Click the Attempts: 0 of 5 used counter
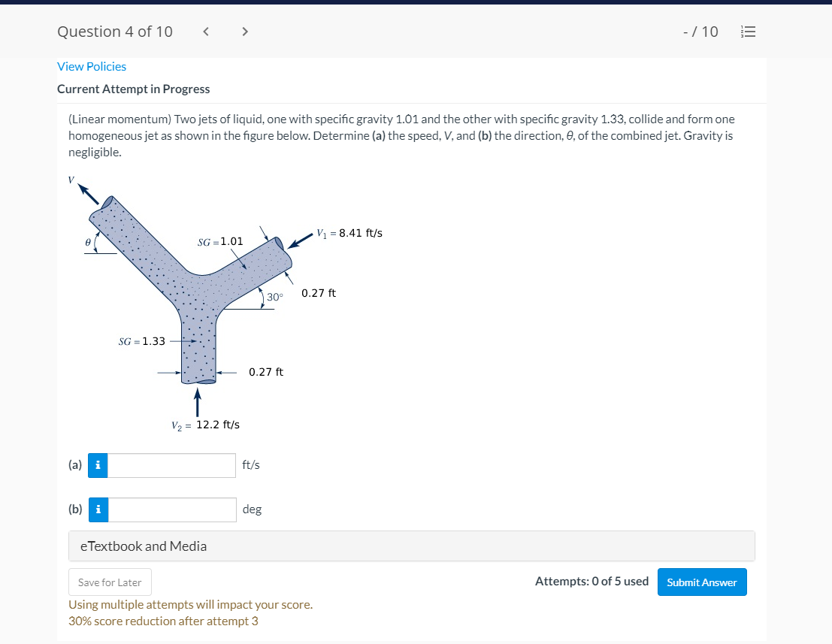This screenshot has height=644, width=832. pos(591,581)
